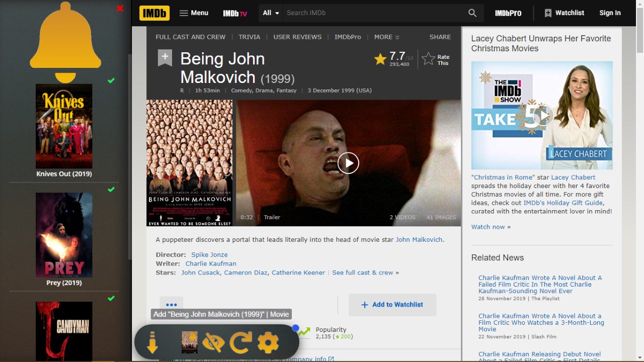Expand the MORE menu in the title bar
Image resolution: width=644 pixels, height=362 pixels.
coord(386,37)
